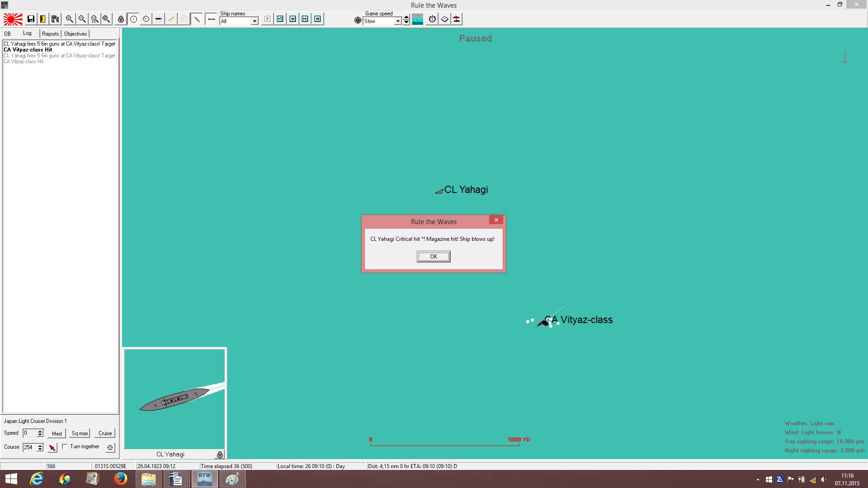
Task: Click the zoom in magnifier icon
Action: pos(69,19)
